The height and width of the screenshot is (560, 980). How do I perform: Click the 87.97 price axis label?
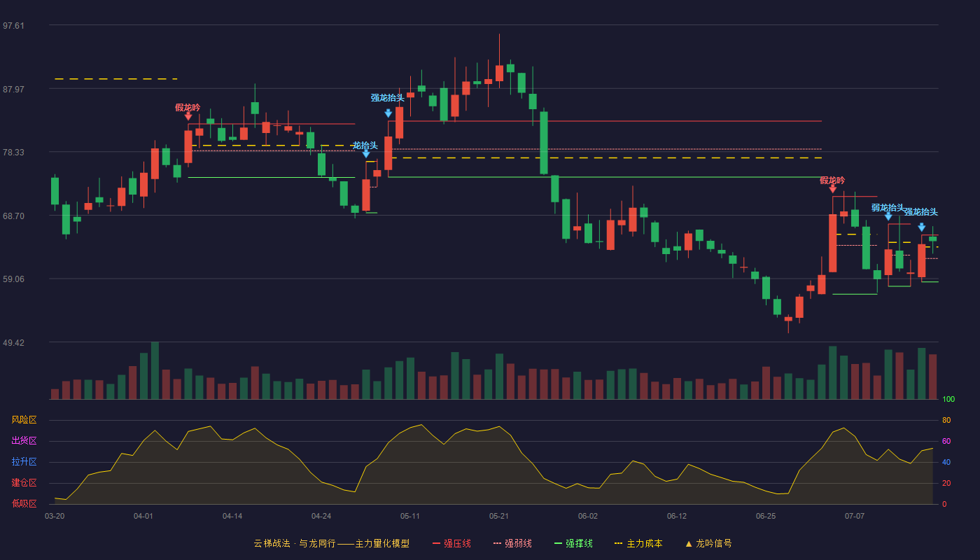(13, 90)
